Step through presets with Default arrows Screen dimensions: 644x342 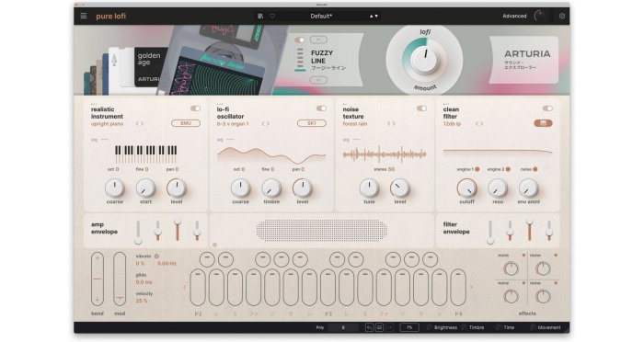(x=374, y=16)
